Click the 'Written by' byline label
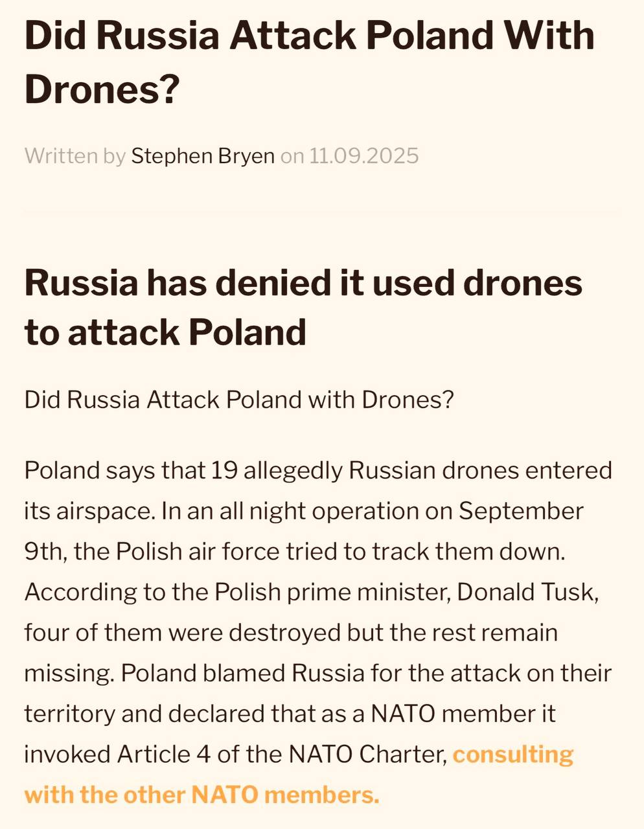The image size is (644, 829). point(75,156)
